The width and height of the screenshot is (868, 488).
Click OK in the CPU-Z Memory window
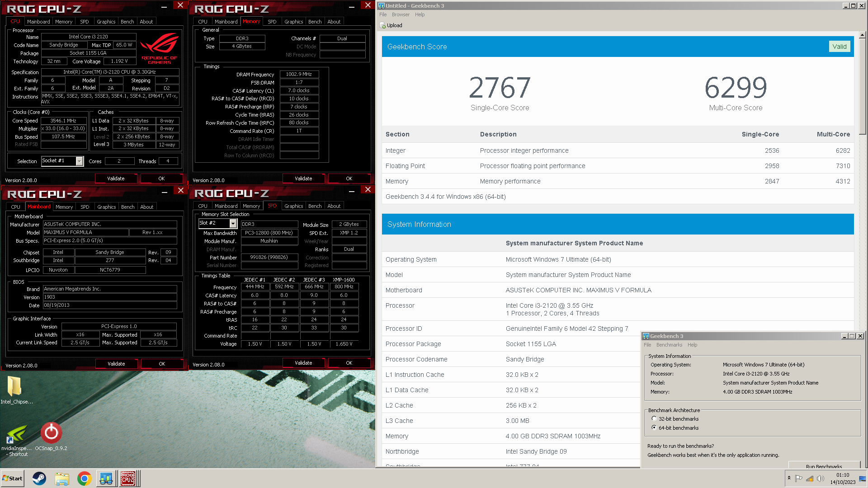(349, 178)
